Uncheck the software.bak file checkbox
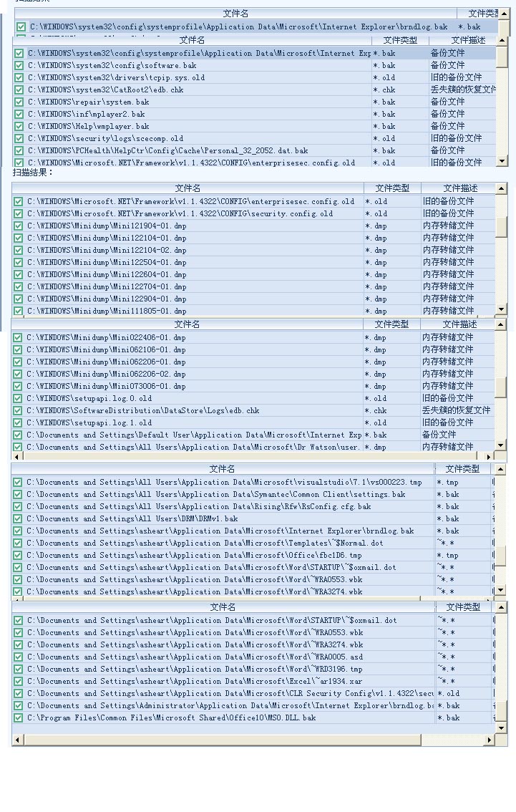Screen dimensions: 516x812 [19, 66]
